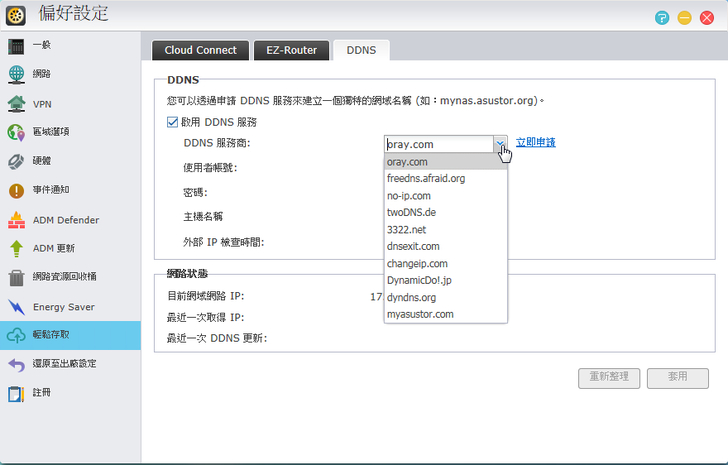Select no-ip.com in the dropdown
The height and width of the screenshot is (465, 728).
(446, 196)
